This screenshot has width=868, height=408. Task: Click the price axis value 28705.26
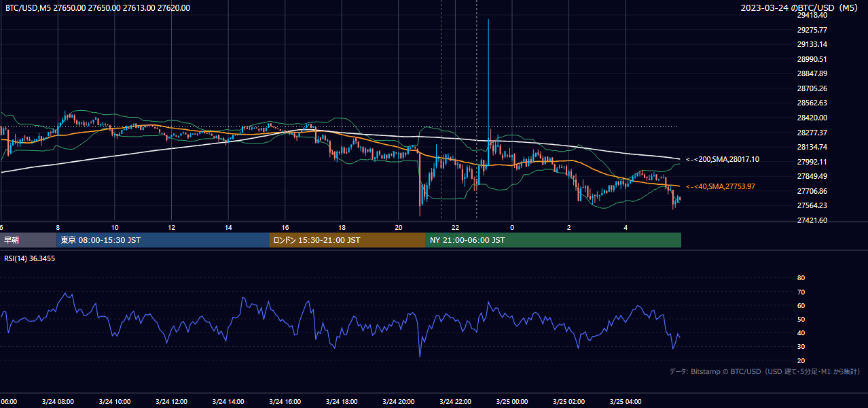812,88
